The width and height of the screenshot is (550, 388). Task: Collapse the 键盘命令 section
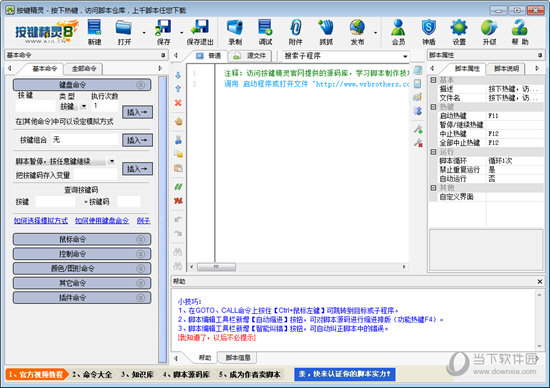click(x=82, y=85)
